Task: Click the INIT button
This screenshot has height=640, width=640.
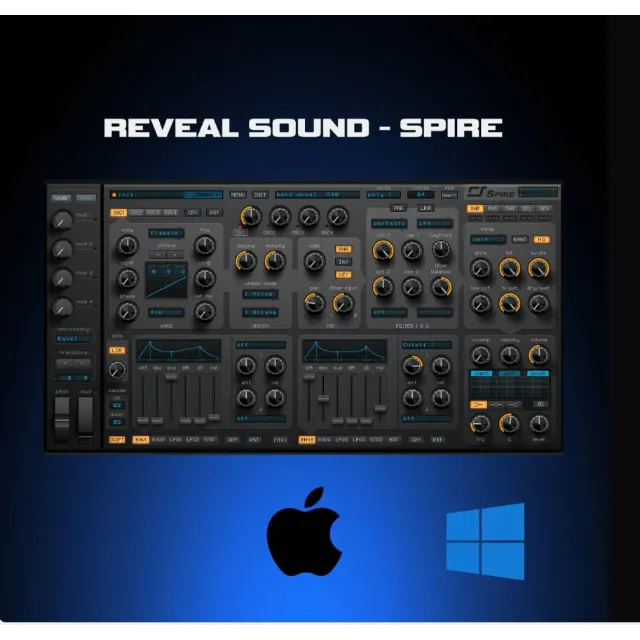Action: 260,195
